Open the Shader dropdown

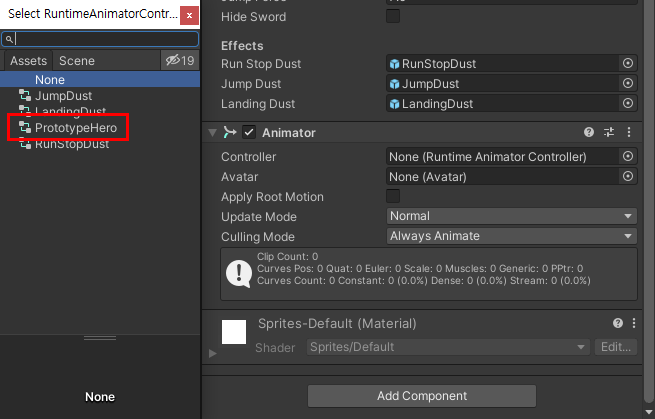[448, 347]
